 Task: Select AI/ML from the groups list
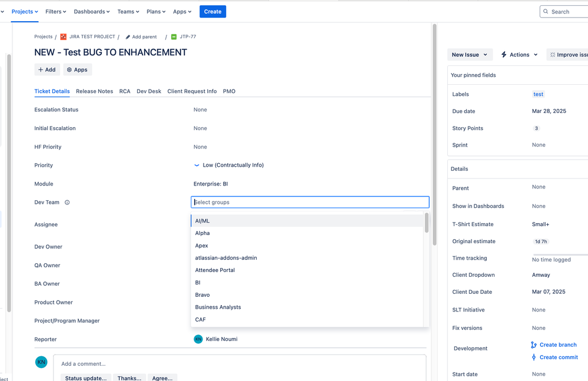point(307,221)
